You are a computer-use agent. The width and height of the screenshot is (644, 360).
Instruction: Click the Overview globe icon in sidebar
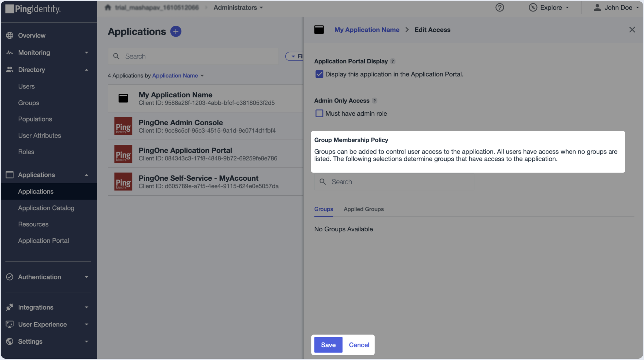(10, 35)
